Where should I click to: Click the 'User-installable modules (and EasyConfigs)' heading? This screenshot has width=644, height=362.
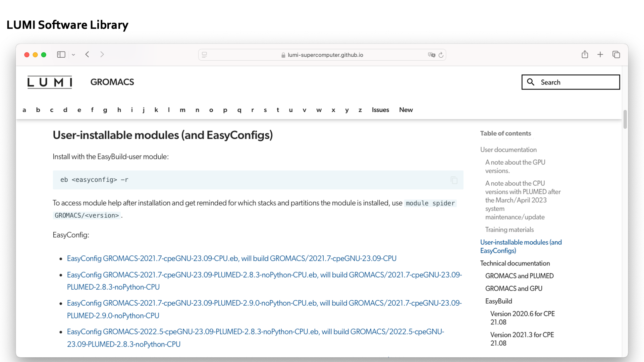pyautogui.click(x=163, y=135)
